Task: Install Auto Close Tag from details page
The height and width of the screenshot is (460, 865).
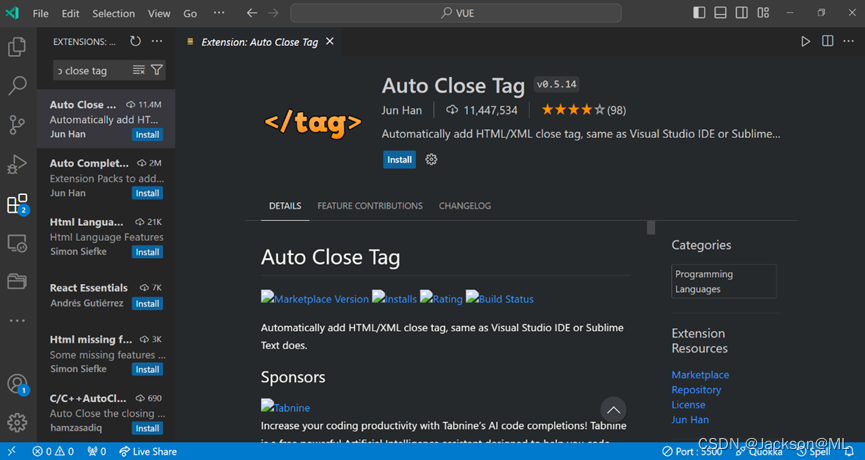Action: (x=399, y=159)
